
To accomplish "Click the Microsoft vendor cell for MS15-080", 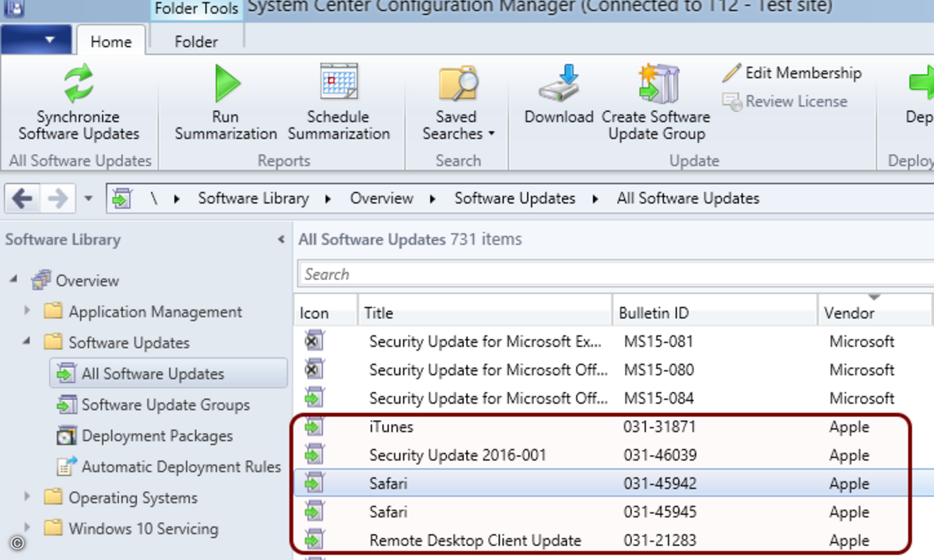I will pos(862,370).
